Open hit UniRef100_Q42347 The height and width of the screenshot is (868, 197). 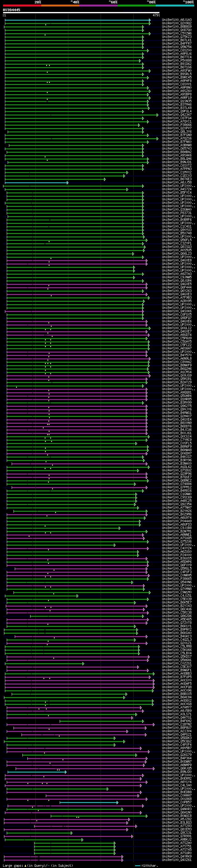[x=177, y=115]
